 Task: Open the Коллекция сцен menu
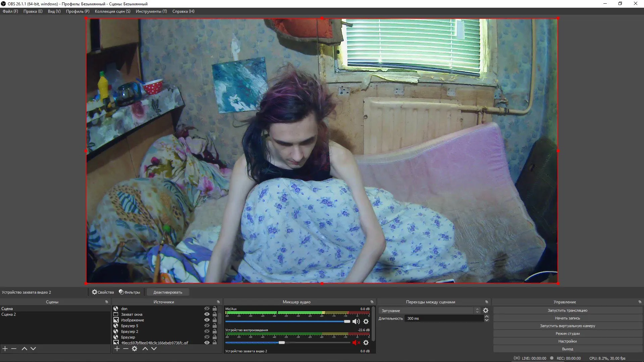pyautogui.click(x=112, y=11)
